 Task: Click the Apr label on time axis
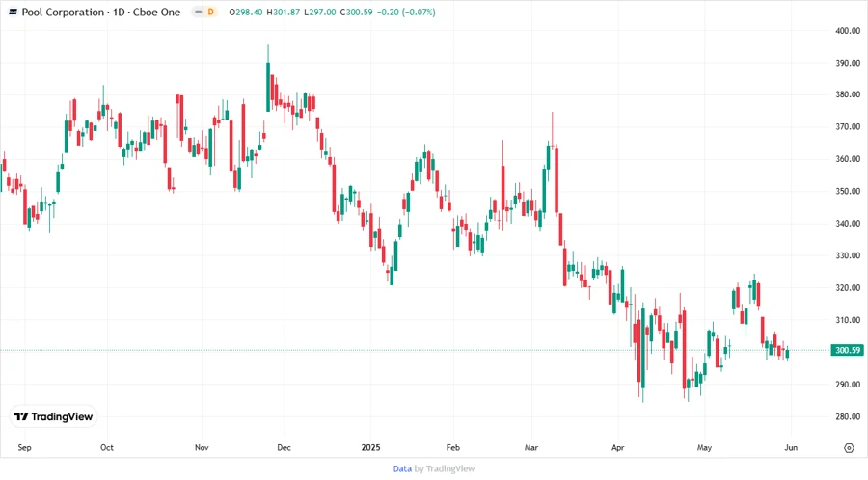coord(618,448)
